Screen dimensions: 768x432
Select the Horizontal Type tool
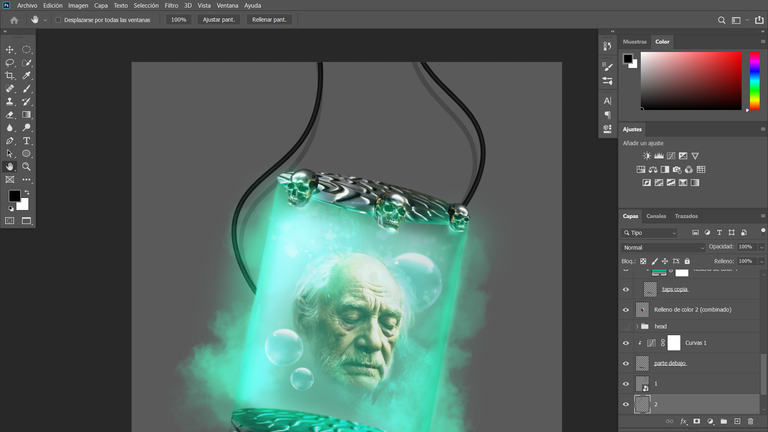(x=26, y=141)
